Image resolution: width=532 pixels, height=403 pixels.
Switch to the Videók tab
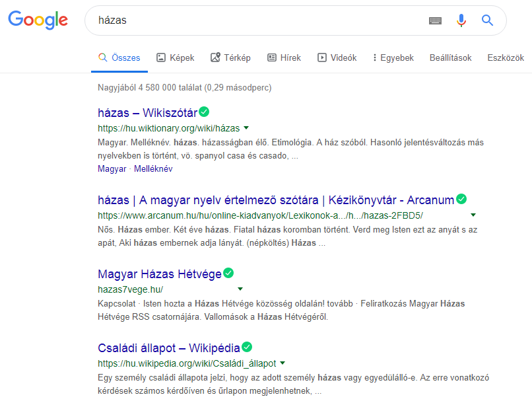click(x=337, y=58)
